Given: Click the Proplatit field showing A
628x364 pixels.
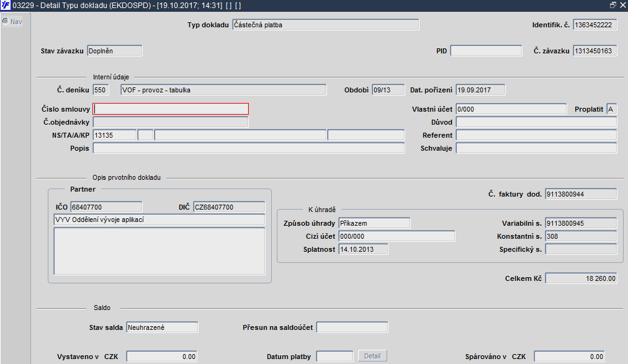Looking at the screenshot, I should click(612, 109).
